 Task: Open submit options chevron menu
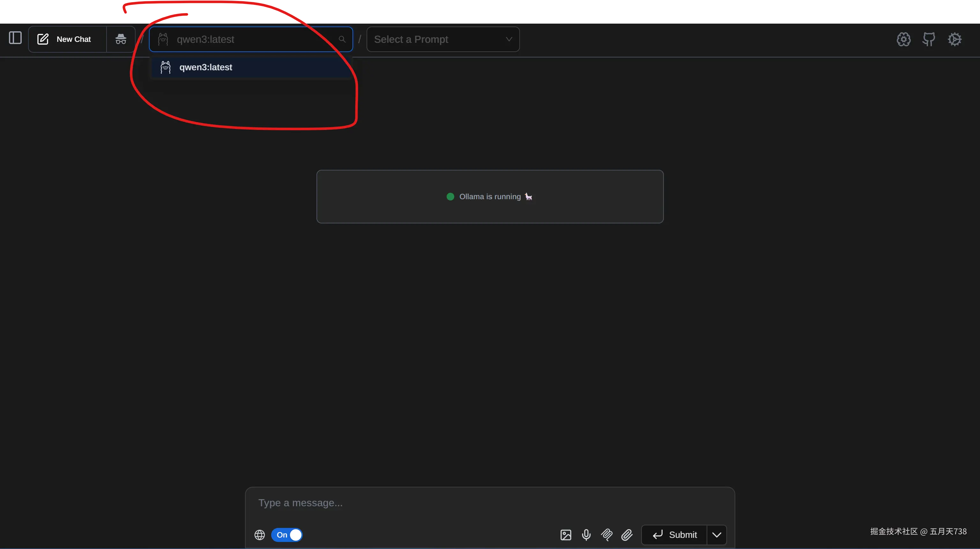717,535
